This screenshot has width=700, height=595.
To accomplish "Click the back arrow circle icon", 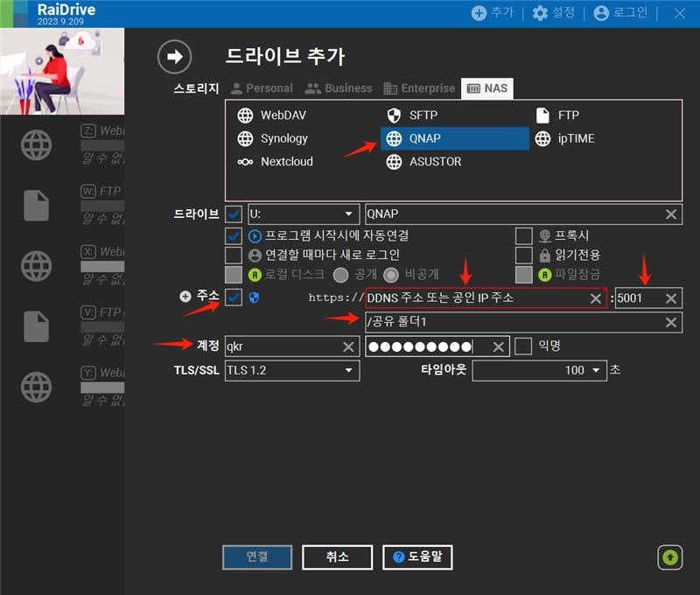I will point(174,57).
